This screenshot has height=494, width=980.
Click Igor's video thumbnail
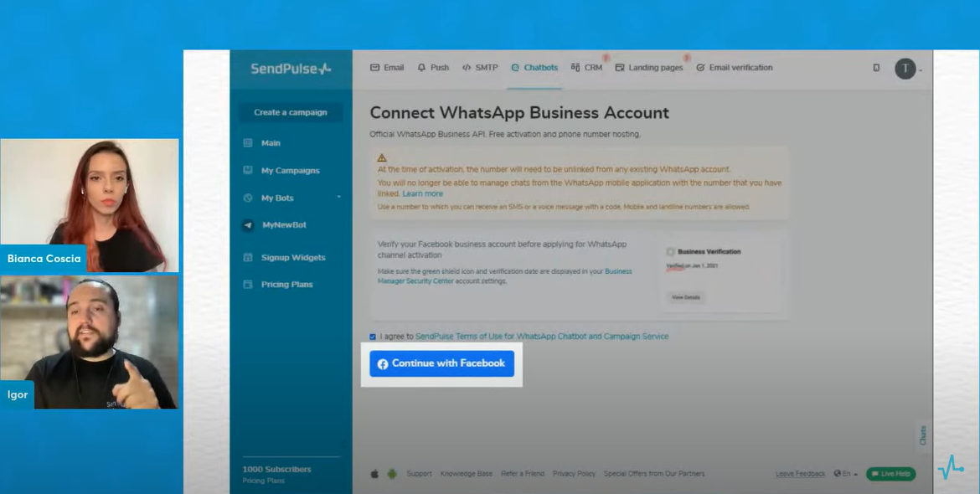click(90, 342)
